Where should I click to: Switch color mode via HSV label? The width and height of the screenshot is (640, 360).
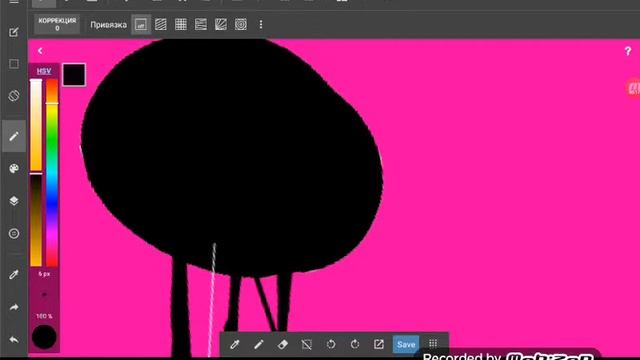click(x=44, y=71)
